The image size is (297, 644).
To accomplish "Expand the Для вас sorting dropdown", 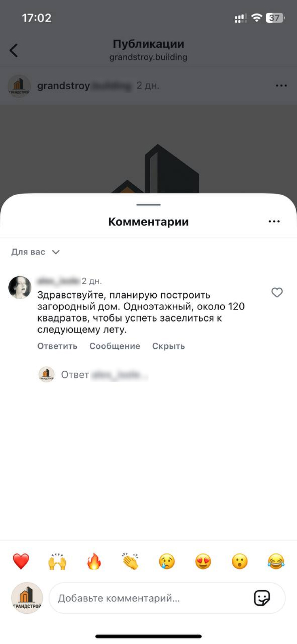I will coord(35,252).
